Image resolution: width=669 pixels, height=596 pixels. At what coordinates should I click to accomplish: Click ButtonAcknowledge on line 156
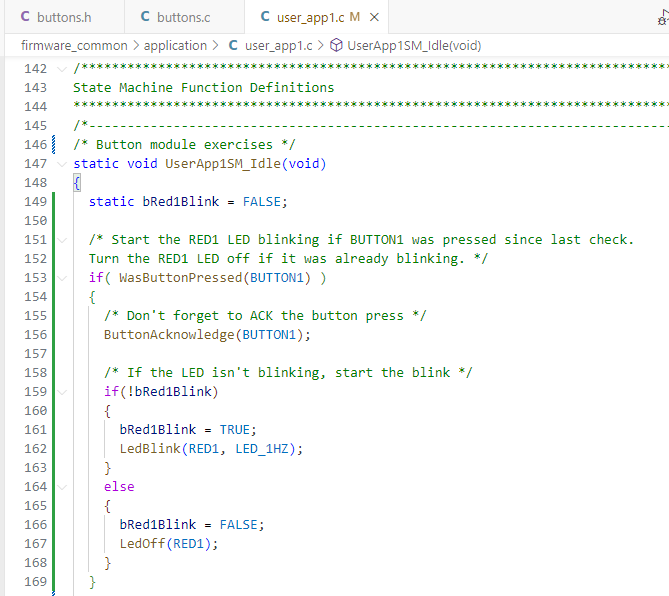tap(169, 335)
